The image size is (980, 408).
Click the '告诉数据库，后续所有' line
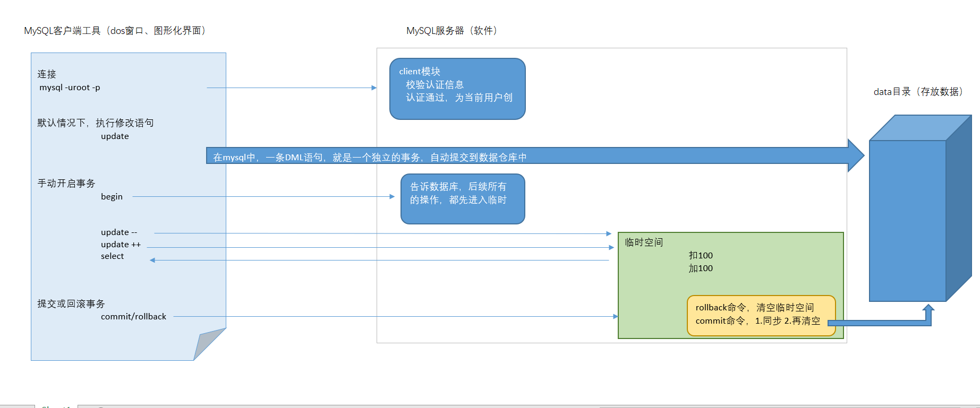click(x=458, y=187)
